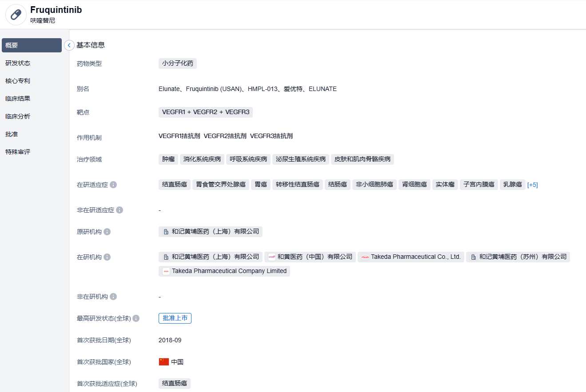Image resolution: width=586 pixels, height=392 pixels.
Task: Click info icon beside 非在研机构
Action: (x=113, y=297)
